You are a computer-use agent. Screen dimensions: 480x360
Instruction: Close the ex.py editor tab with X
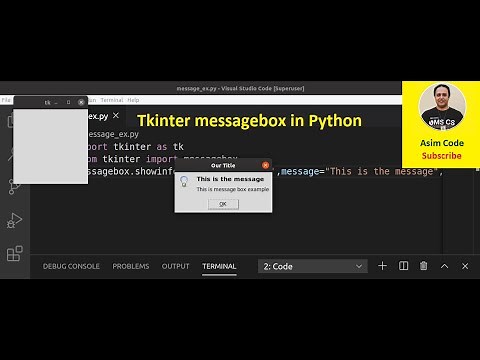[116, 115]
